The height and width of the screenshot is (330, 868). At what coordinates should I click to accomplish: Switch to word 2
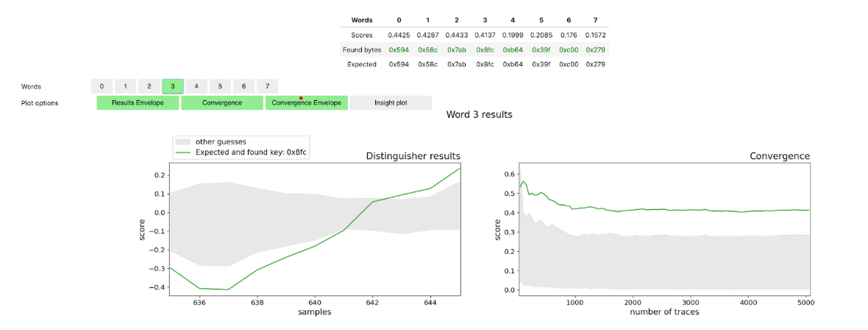(149, 86)
